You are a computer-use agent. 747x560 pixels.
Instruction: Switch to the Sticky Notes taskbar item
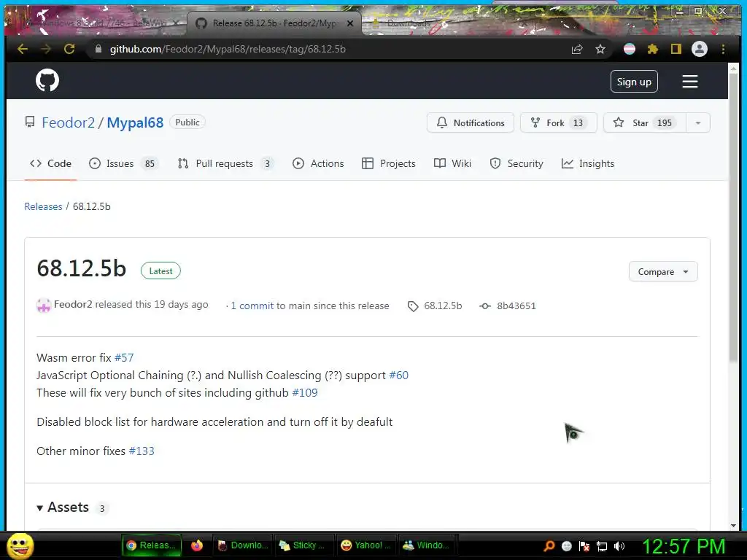(x=303, y=545)
